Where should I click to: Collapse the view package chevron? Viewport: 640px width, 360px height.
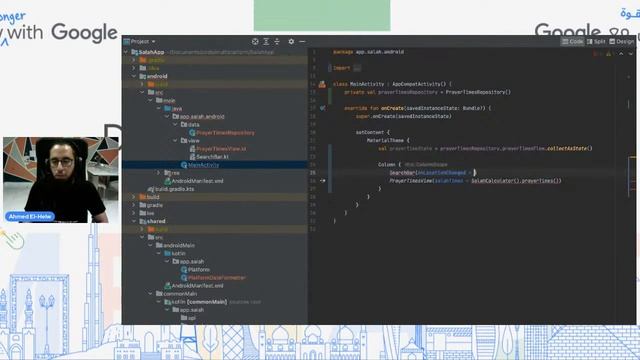point(175,141)
